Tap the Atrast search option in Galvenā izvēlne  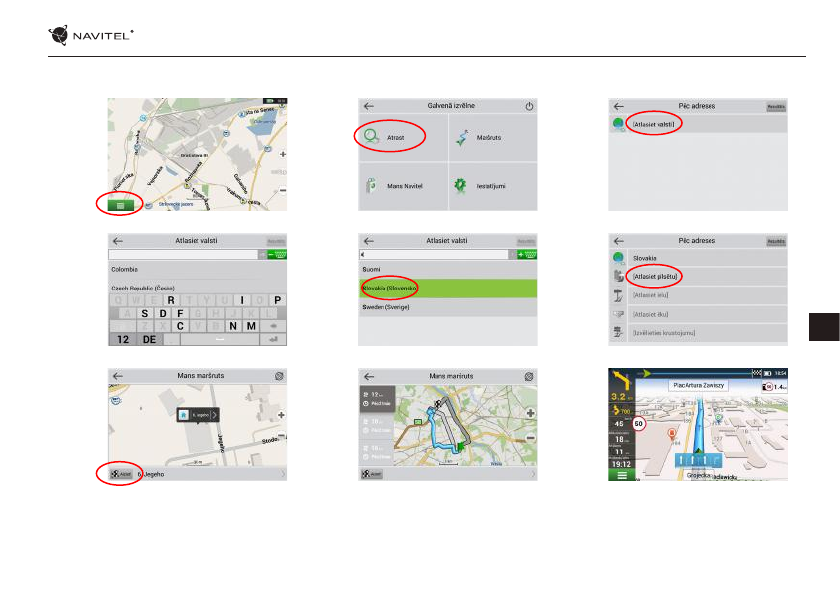click(403, 137)
